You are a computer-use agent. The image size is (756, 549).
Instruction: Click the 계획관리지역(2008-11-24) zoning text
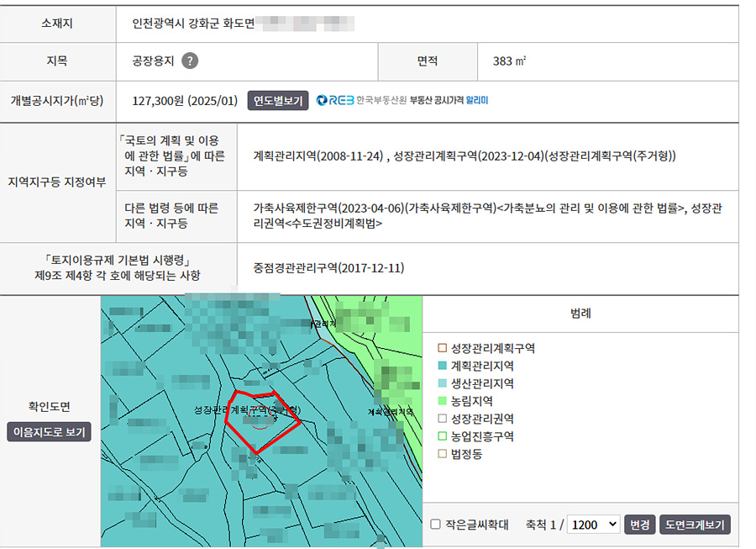click(x=319, y=156)
